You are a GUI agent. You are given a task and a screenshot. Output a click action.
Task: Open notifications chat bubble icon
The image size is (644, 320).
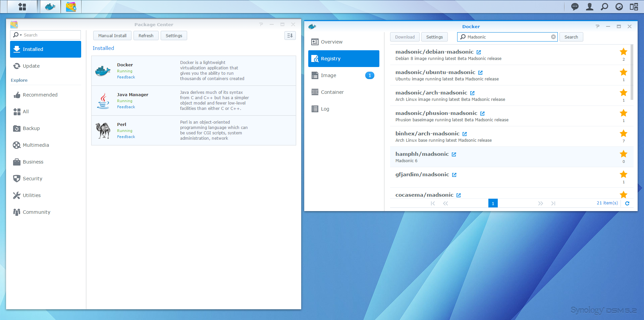tap(575, 7)
